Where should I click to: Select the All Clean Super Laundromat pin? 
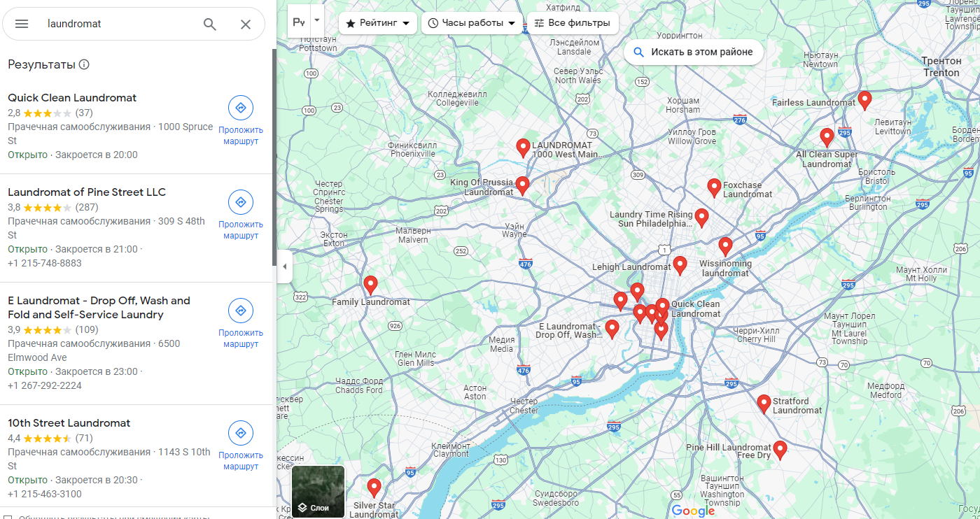827,137
